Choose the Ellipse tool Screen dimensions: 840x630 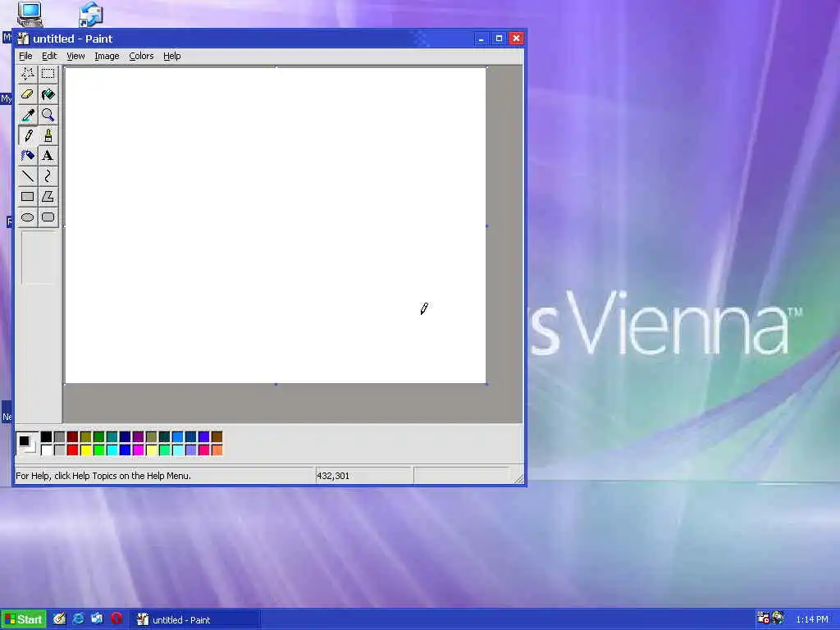click(x=27, y=217)
